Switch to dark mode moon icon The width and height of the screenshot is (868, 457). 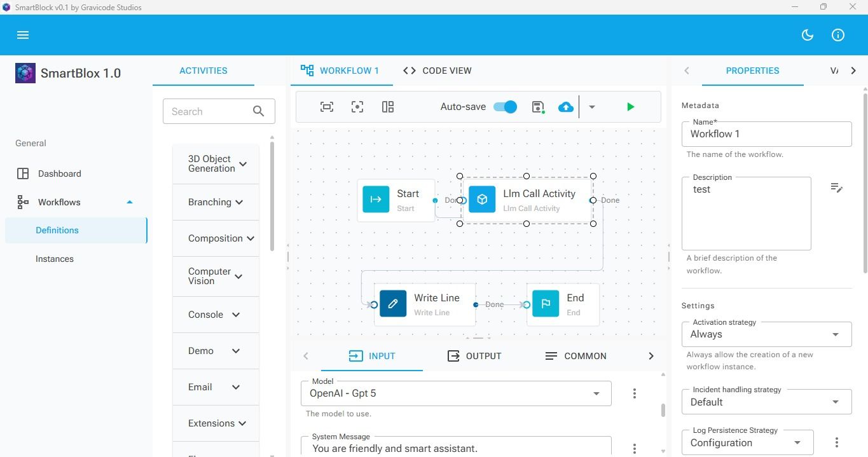[x=808, y=35]
